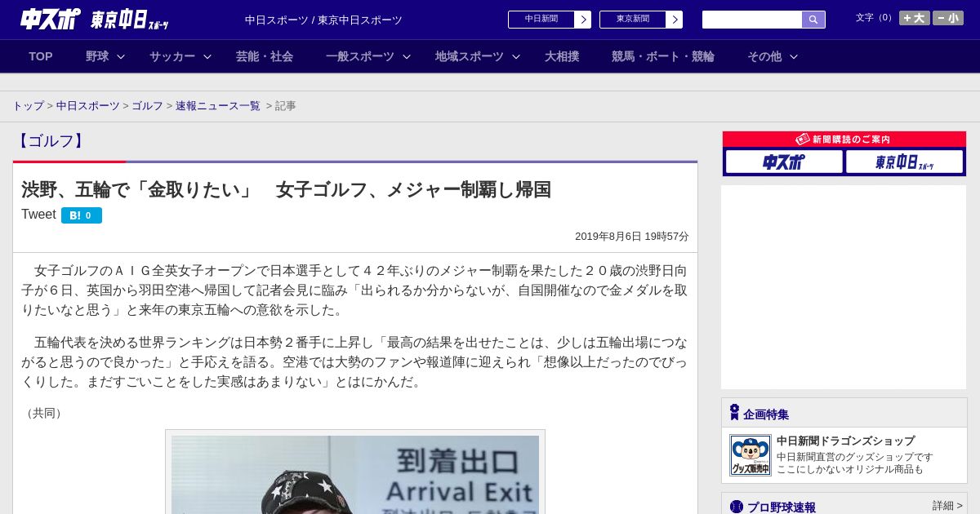Click the 詳細 link in プロ野球速報
Image resolution: width=980 pixels, height=514 pixels.
(947, 506)
